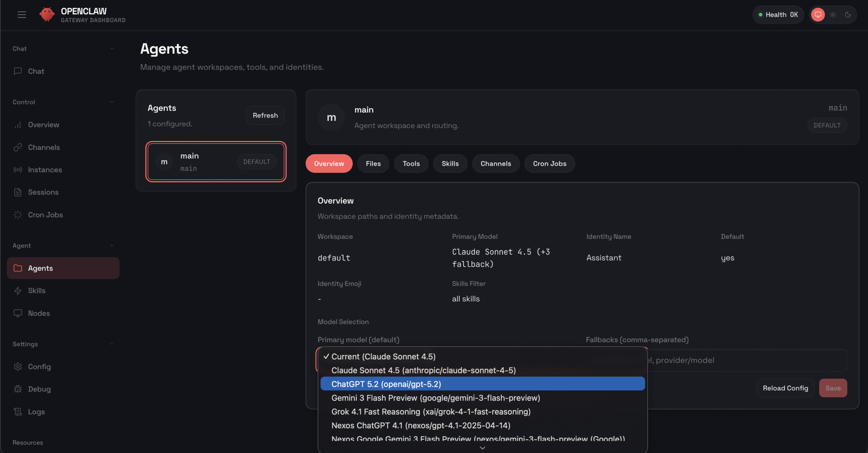868x453 pixels.
Task: Select the Nodes monitor icon
Action: tap(18, 313)
